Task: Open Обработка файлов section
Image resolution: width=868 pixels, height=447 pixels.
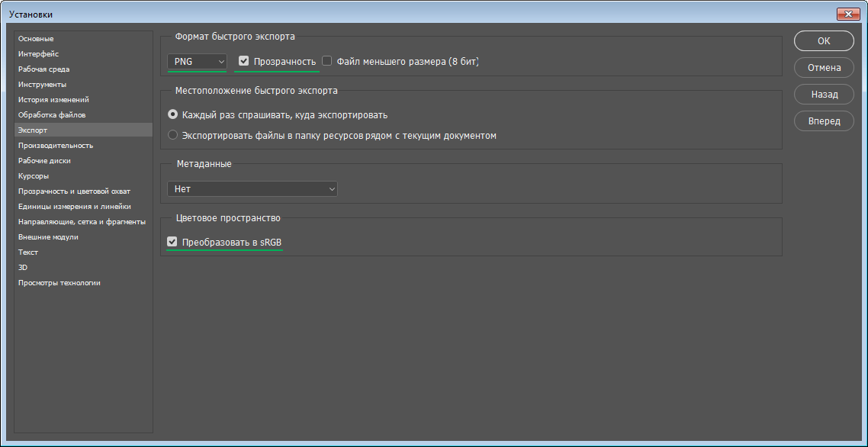Action: (x=84, y=114)
